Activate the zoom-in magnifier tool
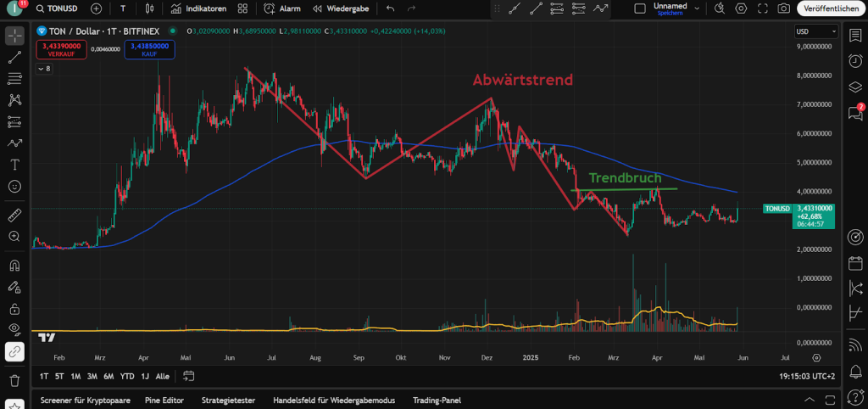This screenshot has height=409, width=868. (x=15, y=236)
